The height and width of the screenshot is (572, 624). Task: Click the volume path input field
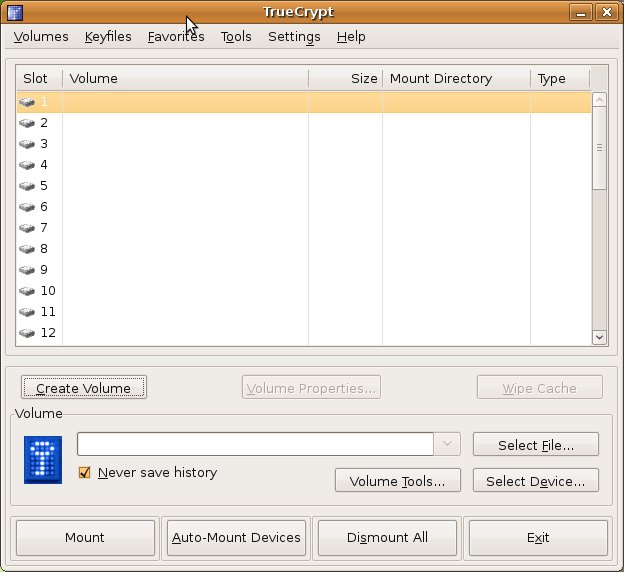pyautogui.click(x=255, y=444)
